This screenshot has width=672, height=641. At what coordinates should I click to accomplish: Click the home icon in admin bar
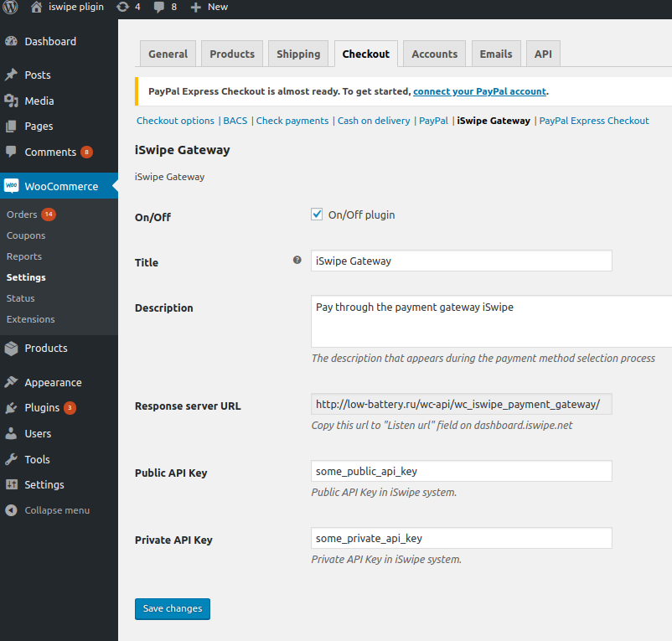click(x=36, y=7)
